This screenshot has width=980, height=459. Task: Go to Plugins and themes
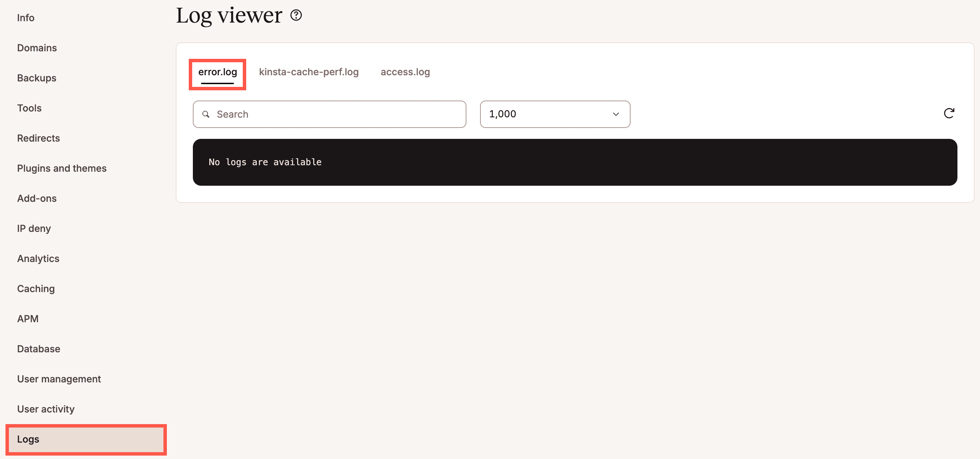[x=62, y=168]
